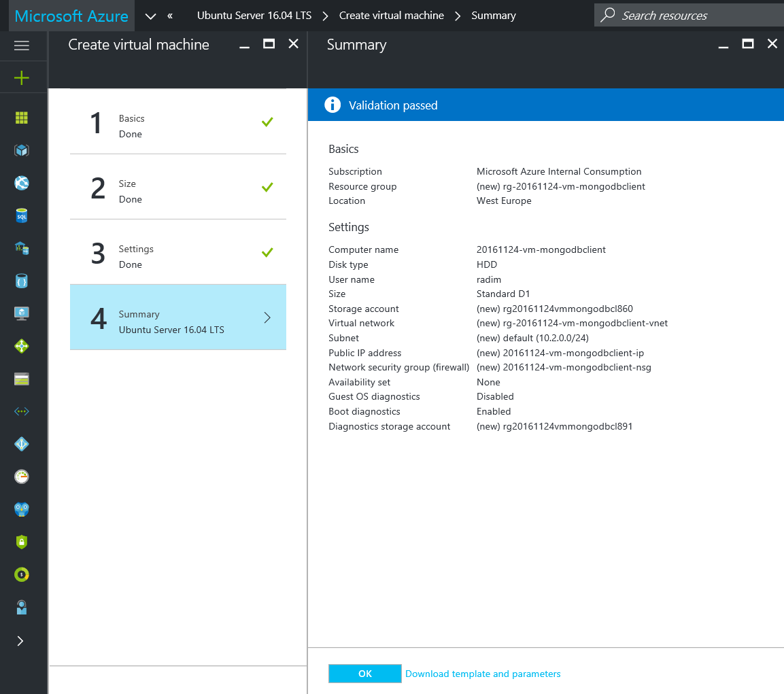Go to Ubuntu Server 16.04 LTS breadcrumb
Image resolution: width=784 pixels, height=694 pixels.
click(254, 16)
